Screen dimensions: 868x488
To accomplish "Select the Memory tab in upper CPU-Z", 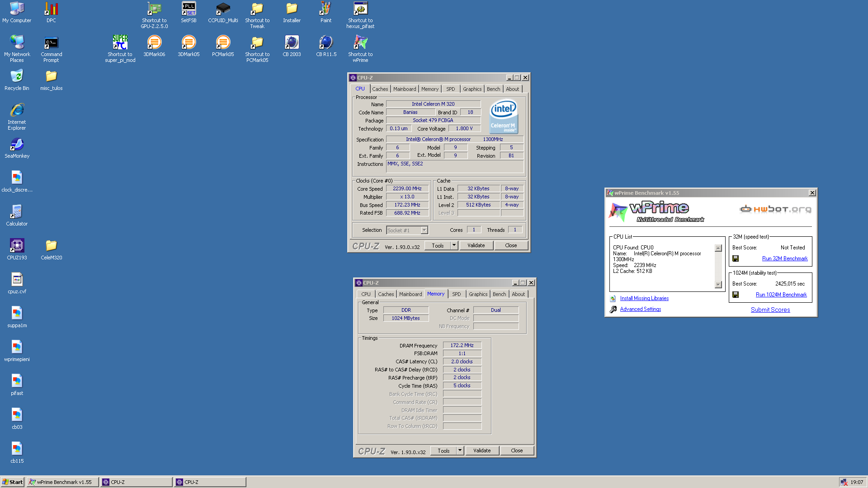I will pos(430,89).
